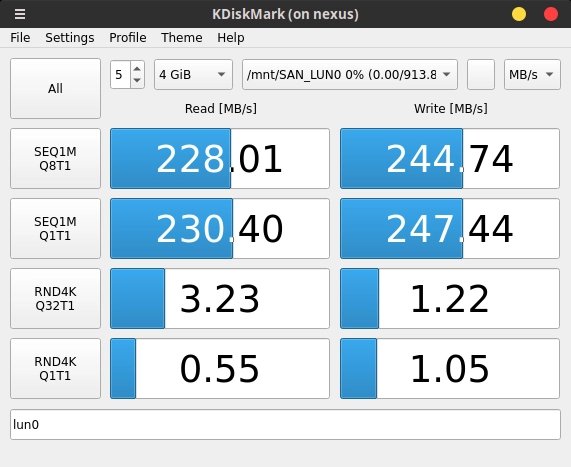Click the Read [MB/s] column header
This screenshot has width=571, height=467.
(x=221, y=109)
